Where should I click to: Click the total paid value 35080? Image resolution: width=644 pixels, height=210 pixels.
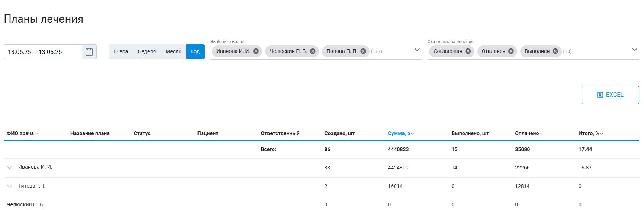(522, 149)
